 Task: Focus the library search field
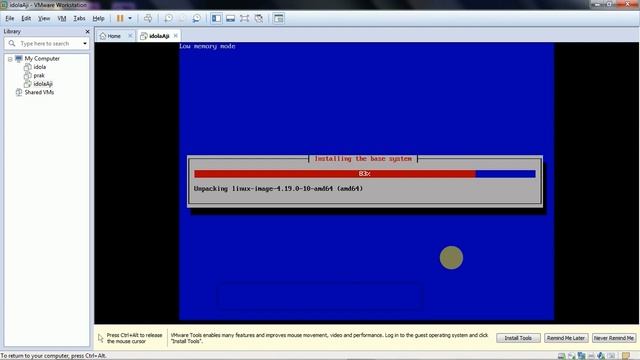point(45,43)
